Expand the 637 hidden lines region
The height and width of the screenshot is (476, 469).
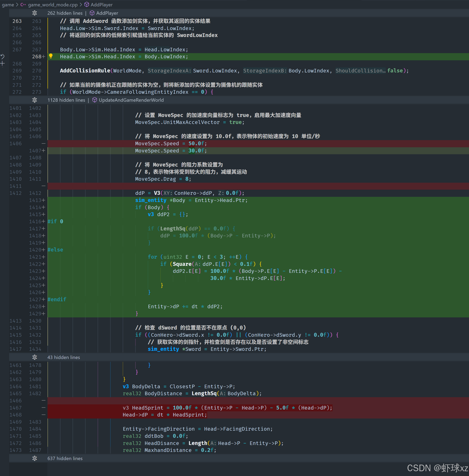pos(34,458)
